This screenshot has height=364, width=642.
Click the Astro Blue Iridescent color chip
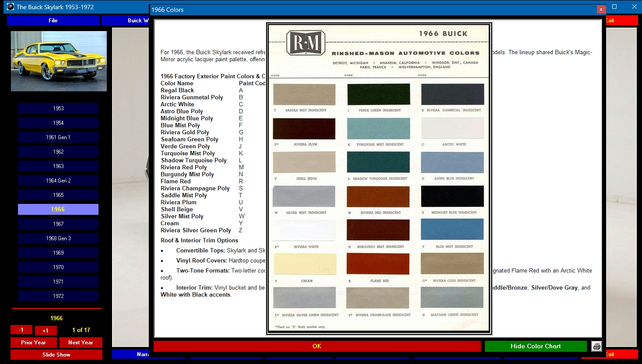click(453, 163)
